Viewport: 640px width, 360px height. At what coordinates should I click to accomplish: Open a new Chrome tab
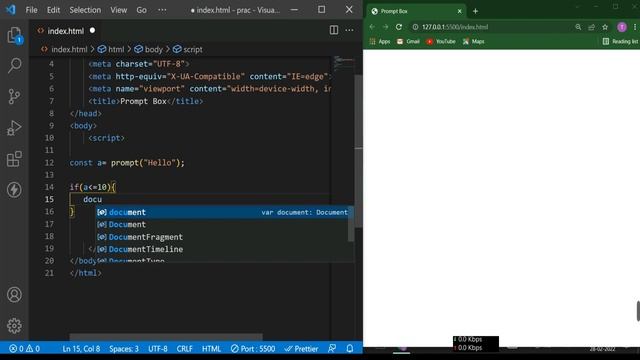(475, 11)
